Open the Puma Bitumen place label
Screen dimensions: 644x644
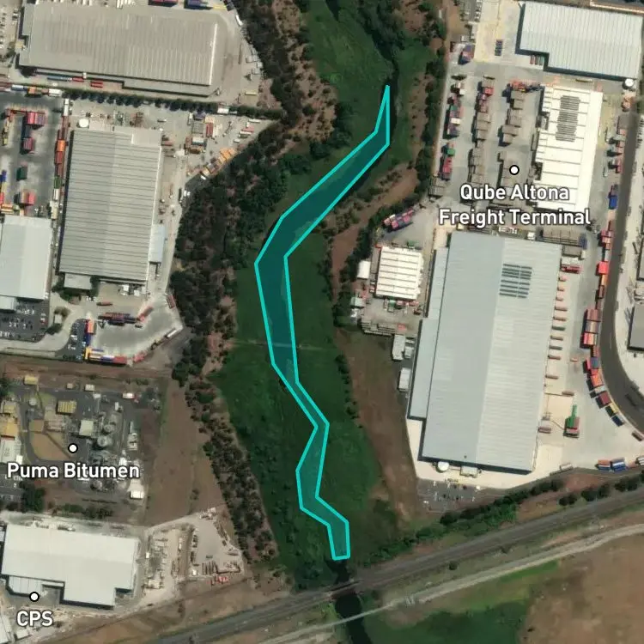(73, 471)
